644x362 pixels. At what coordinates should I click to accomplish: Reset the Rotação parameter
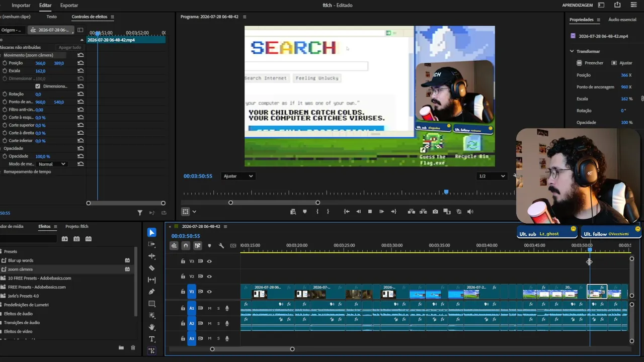pos(80,94)
